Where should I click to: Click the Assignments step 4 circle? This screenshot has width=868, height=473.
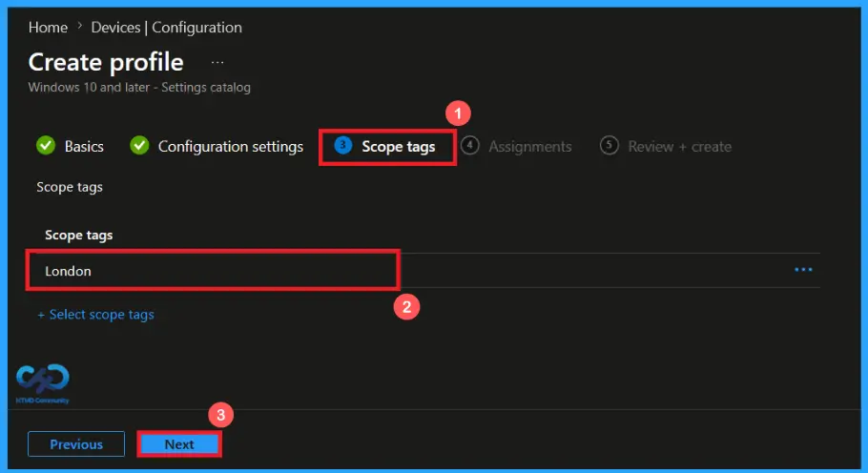[470, 146]
